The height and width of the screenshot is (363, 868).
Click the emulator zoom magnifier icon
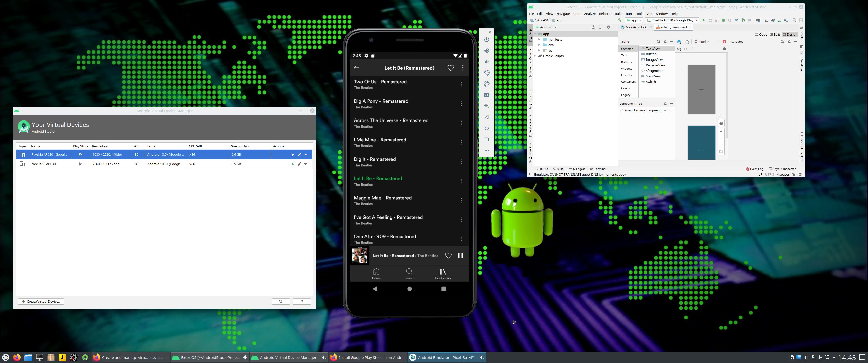click(486, 106)
